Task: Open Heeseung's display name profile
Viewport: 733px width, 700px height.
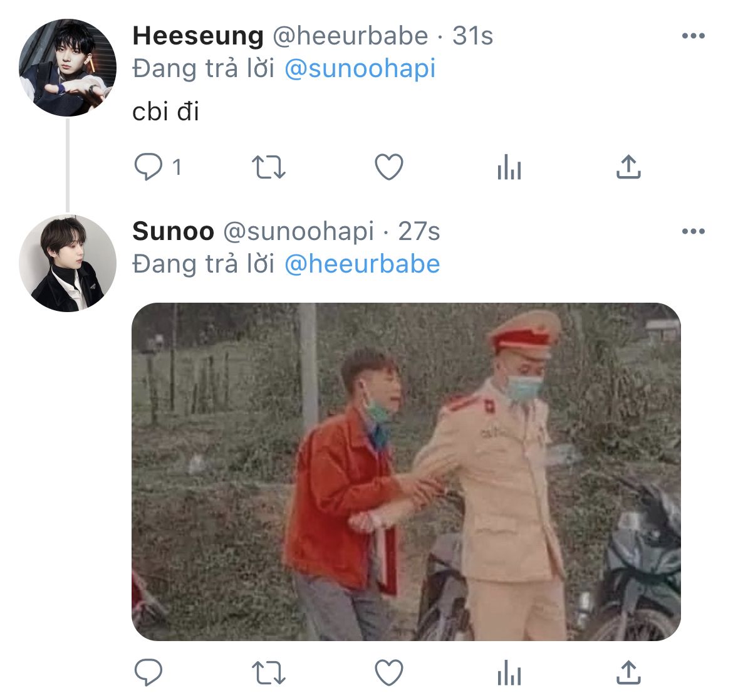Action: point(198,36)
